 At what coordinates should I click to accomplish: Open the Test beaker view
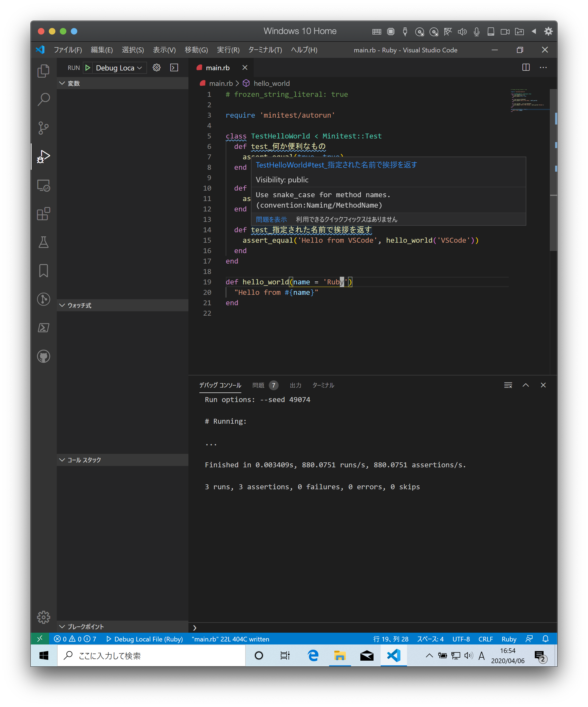(x=43, y=242)
